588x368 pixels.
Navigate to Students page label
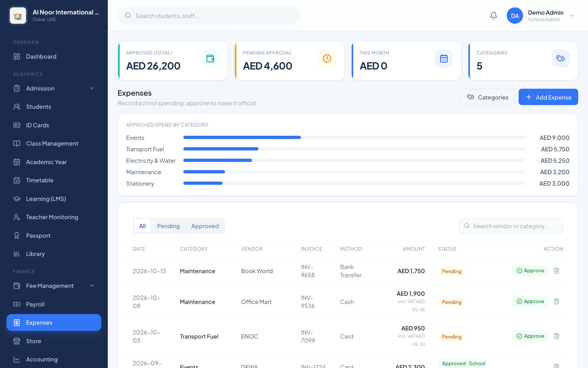click(39, 107)
